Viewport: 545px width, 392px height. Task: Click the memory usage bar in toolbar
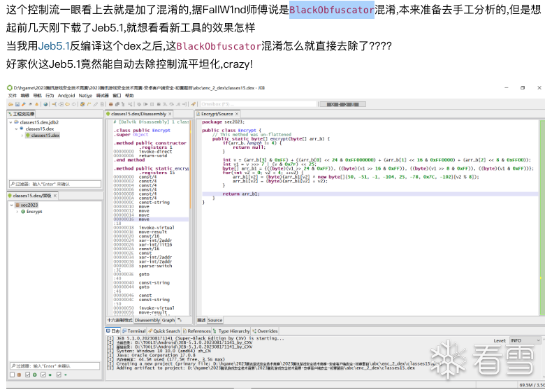tap(342, 104)
